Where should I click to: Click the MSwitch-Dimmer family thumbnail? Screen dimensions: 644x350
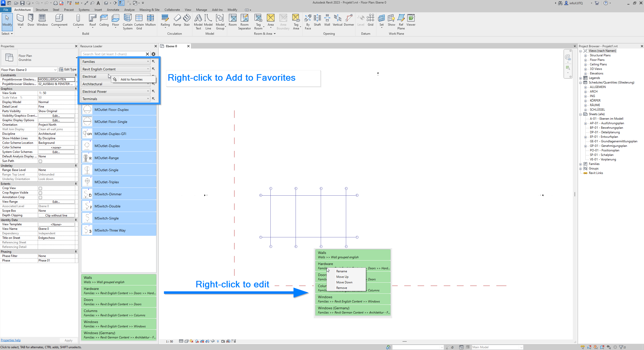(x=87, y=194)
